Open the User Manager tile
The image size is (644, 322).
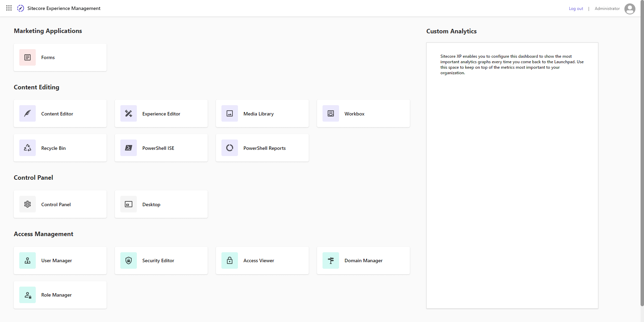pyautogui.click(x=60, y=260)
